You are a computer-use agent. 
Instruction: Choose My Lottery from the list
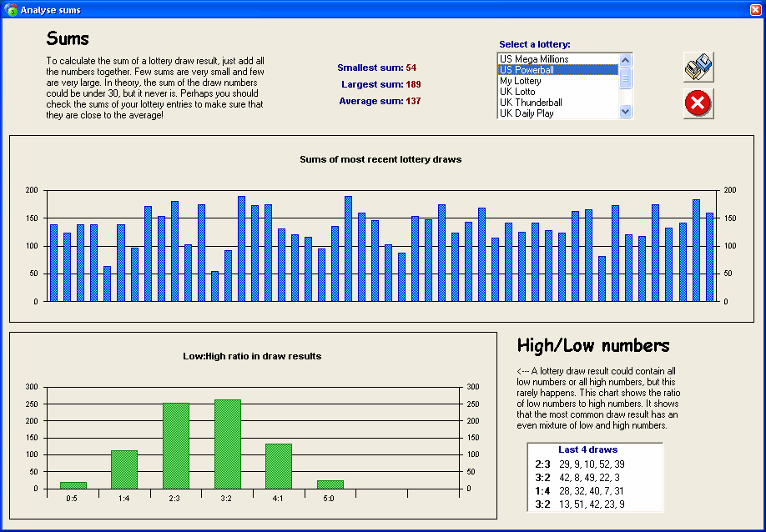tap(521, 81)
